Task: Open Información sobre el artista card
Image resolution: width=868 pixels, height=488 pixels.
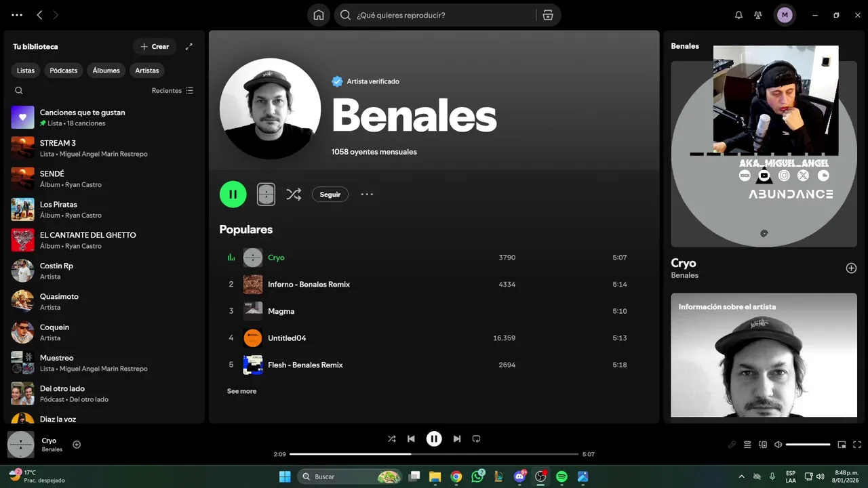Action: pyautogui.click(x=764, y=355)
